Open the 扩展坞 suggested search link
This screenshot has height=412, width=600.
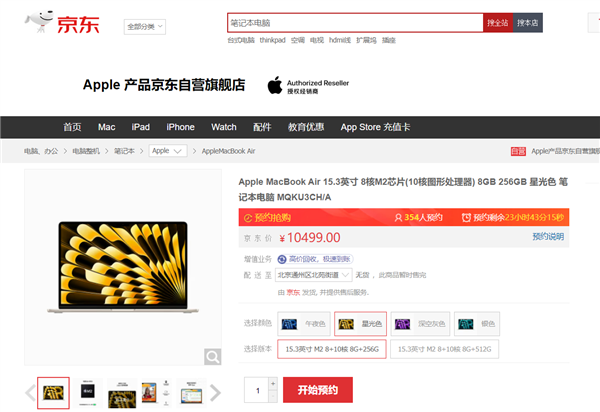(x=366, y=40)
